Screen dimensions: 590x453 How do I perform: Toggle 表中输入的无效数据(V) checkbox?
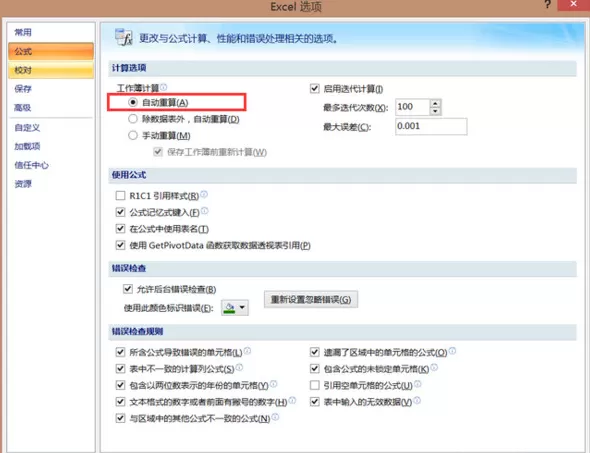[315, 402]
